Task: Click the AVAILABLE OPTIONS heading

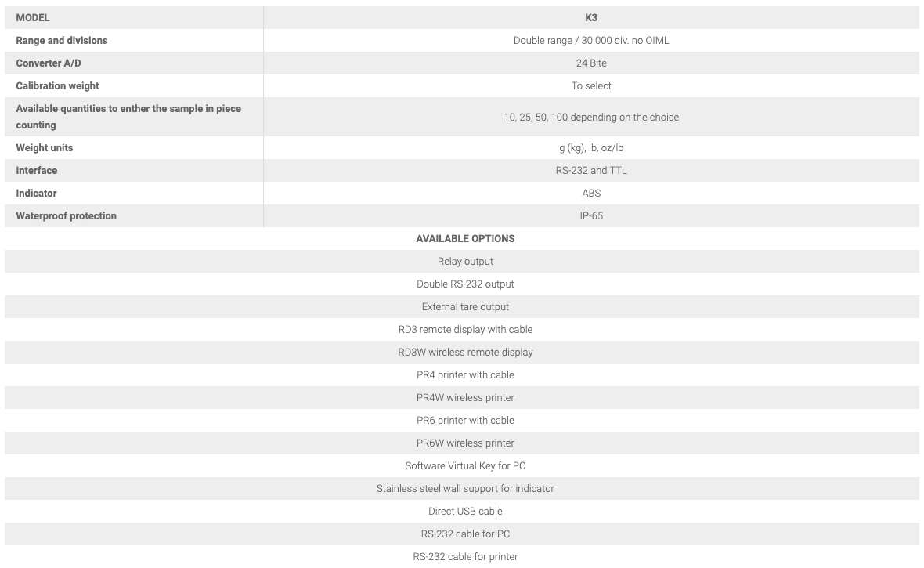Action: 465,238
